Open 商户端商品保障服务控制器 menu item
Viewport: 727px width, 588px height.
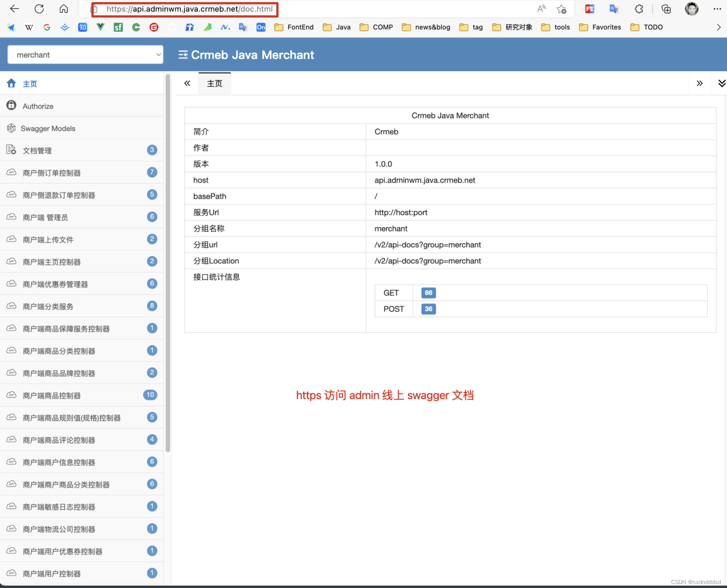click(x=82, y=328)
